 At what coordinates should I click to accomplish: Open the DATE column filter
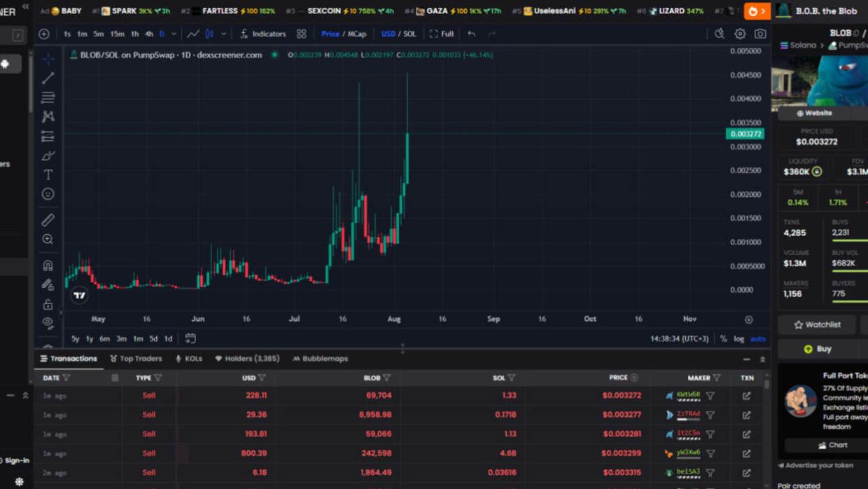click(x=66, y=378)
